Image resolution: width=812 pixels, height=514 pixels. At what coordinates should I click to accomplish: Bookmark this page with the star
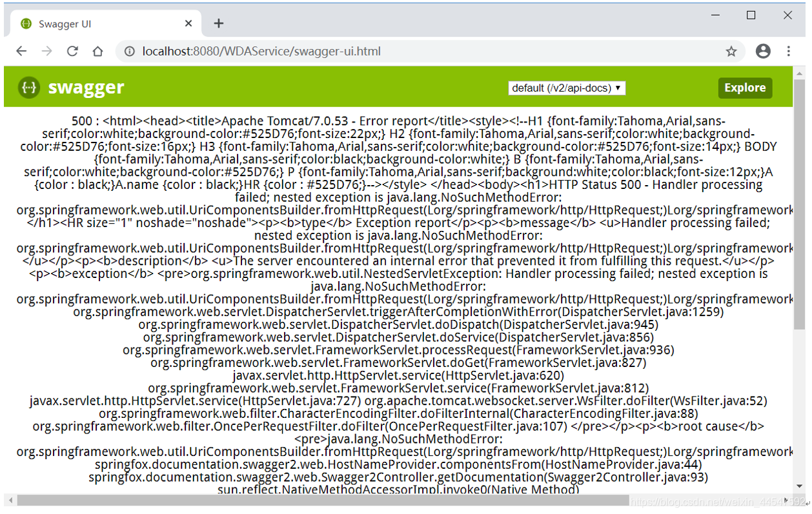point(731,52)
